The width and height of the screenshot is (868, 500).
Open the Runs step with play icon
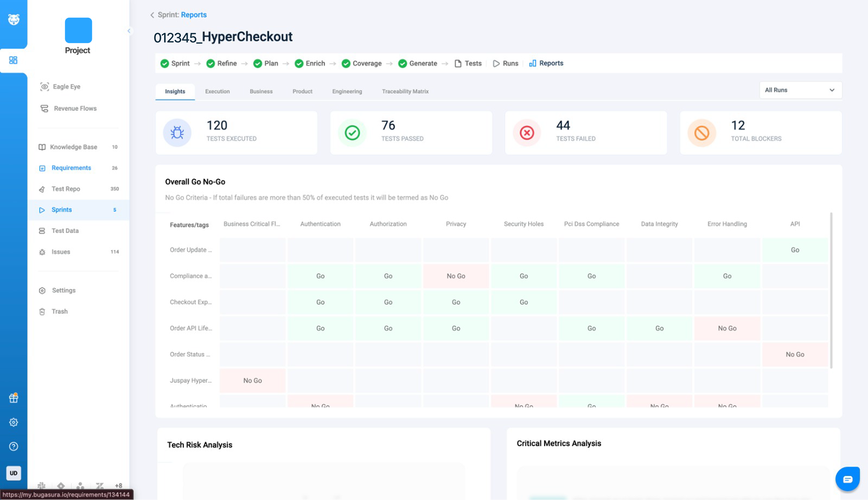[x=506, y=63]
